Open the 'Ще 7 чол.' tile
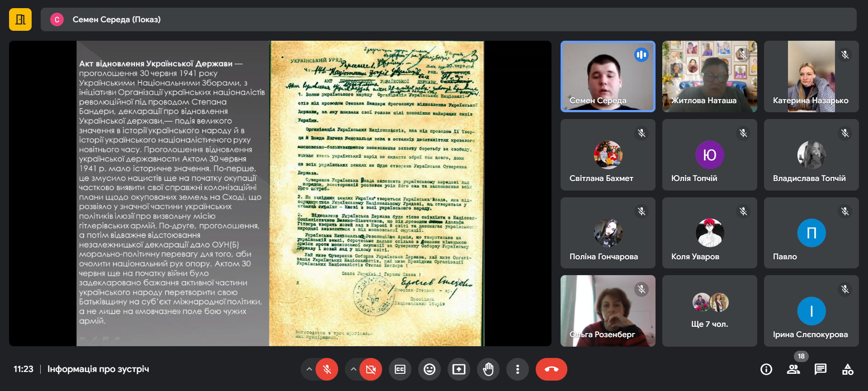868x391 pixels. [x=709, y=311]
